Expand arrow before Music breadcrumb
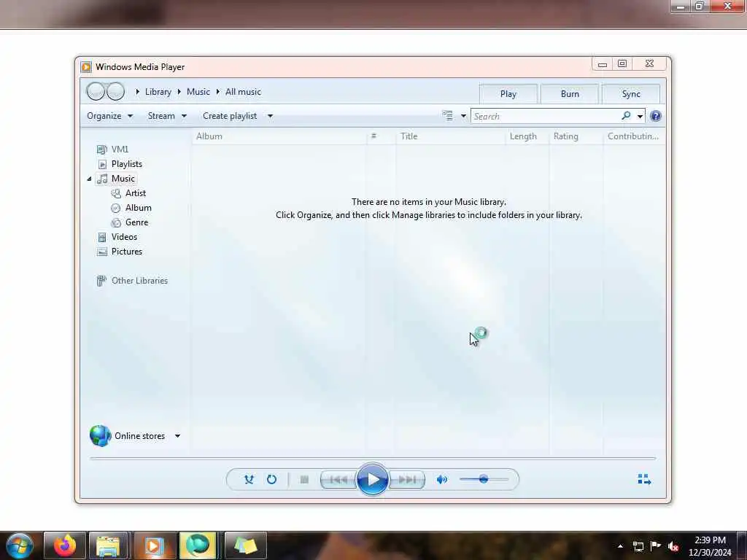This screenshot has height=560, width=747. click(x=179, y=91)
